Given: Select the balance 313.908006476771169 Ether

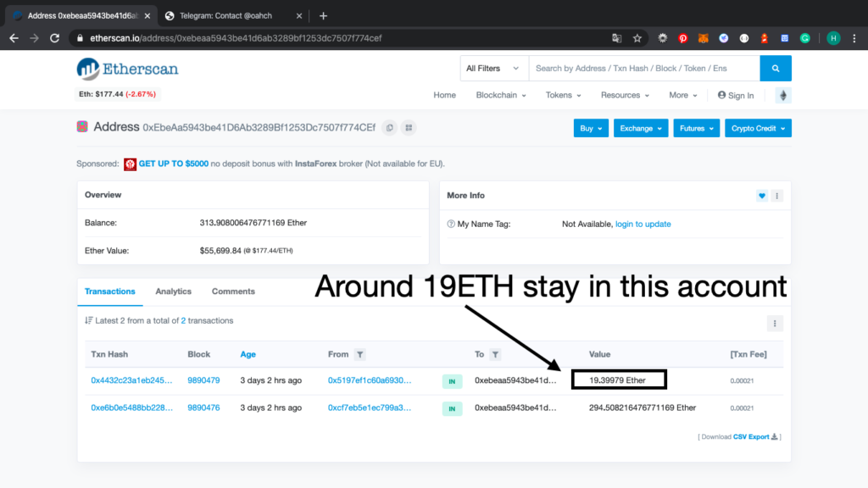Looking at the screenshot, I should (253, 223).
